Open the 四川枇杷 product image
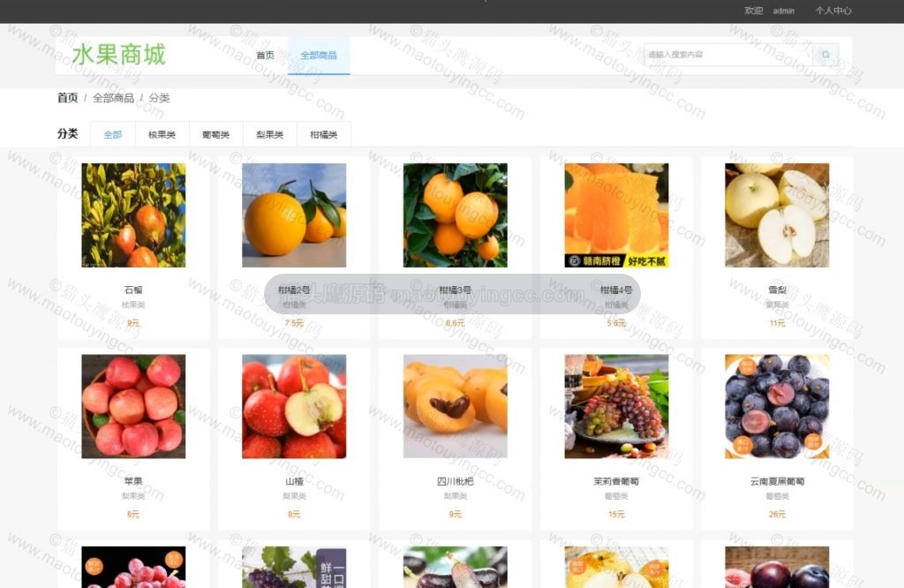 (x=455, y=406)
